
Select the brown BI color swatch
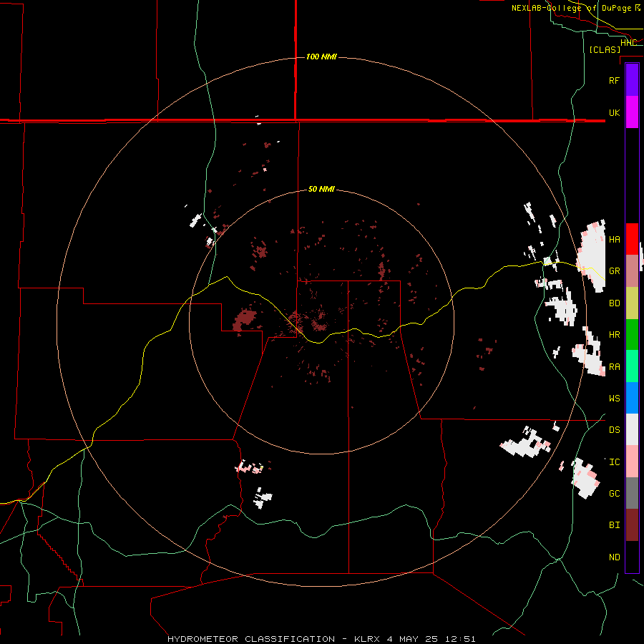tap(632, 525)
